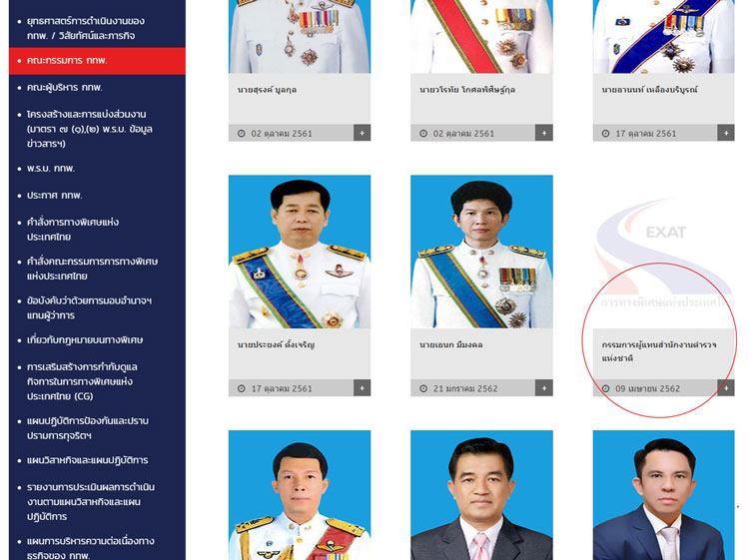Click EXAT placeholder logo image

[663, 252]
